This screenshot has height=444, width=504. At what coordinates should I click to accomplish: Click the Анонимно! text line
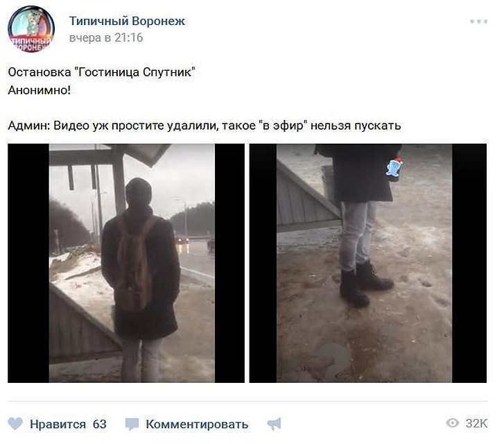pos(40,90)
